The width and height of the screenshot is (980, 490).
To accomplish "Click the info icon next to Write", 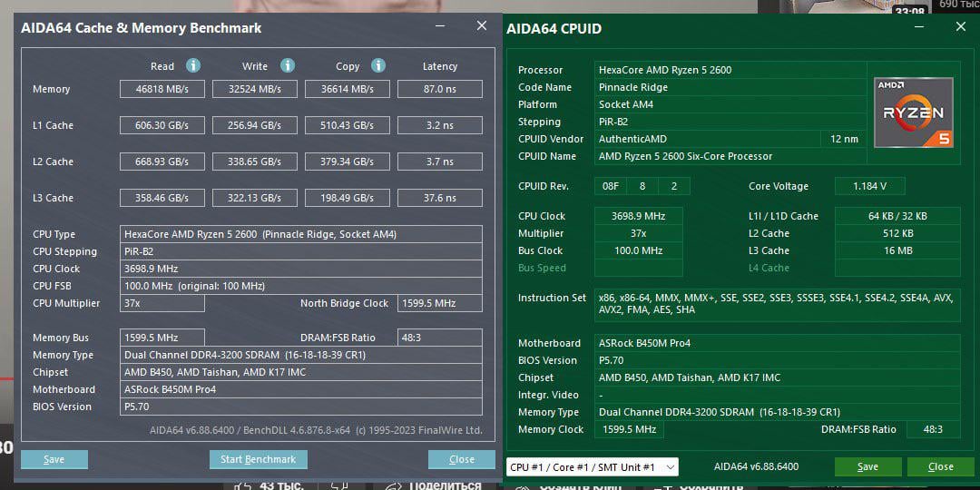I will pos(287,65).
